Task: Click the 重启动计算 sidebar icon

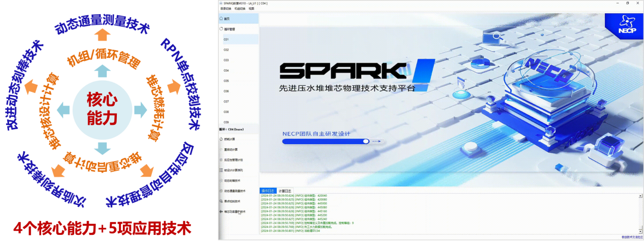Action: click(221, 149)
